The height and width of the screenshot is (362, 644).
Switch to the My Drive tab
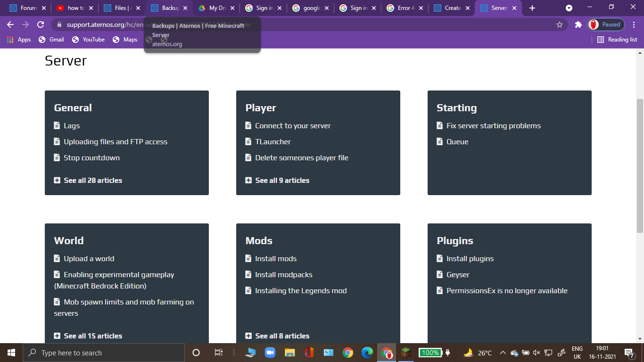tap(216, 8)
